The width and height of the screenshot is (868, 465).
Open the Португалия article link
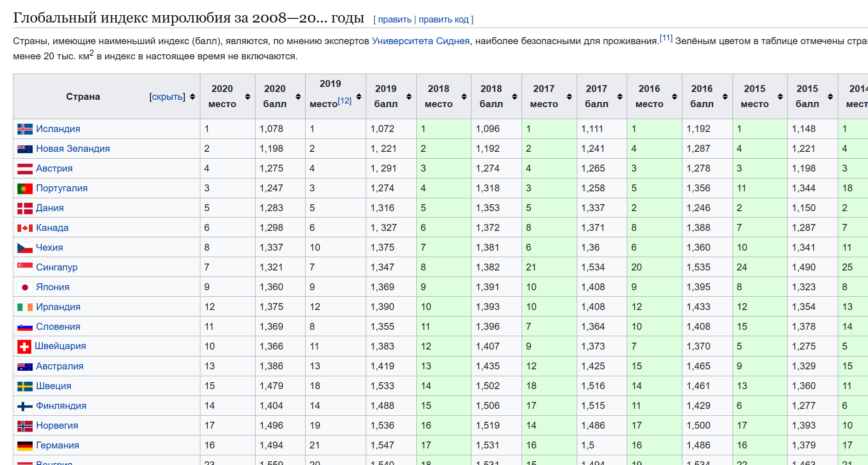click(x=62, y=188)
